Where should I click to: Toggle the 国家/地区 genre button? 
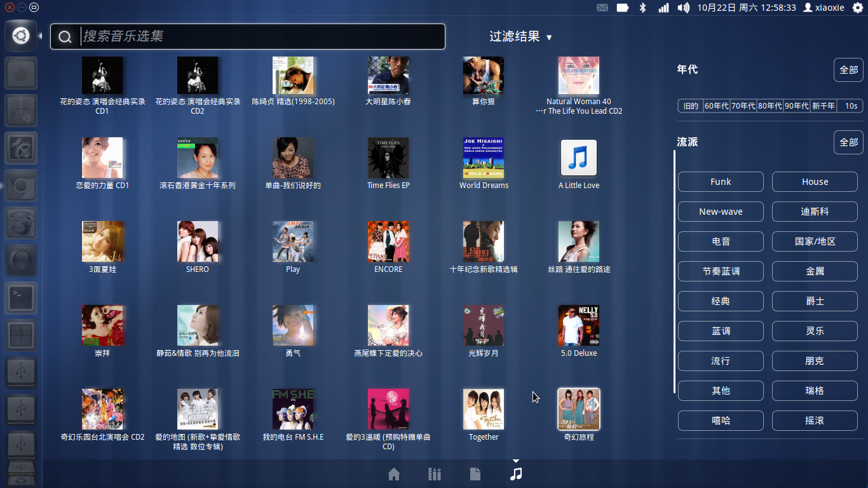[x=815, y=241]
